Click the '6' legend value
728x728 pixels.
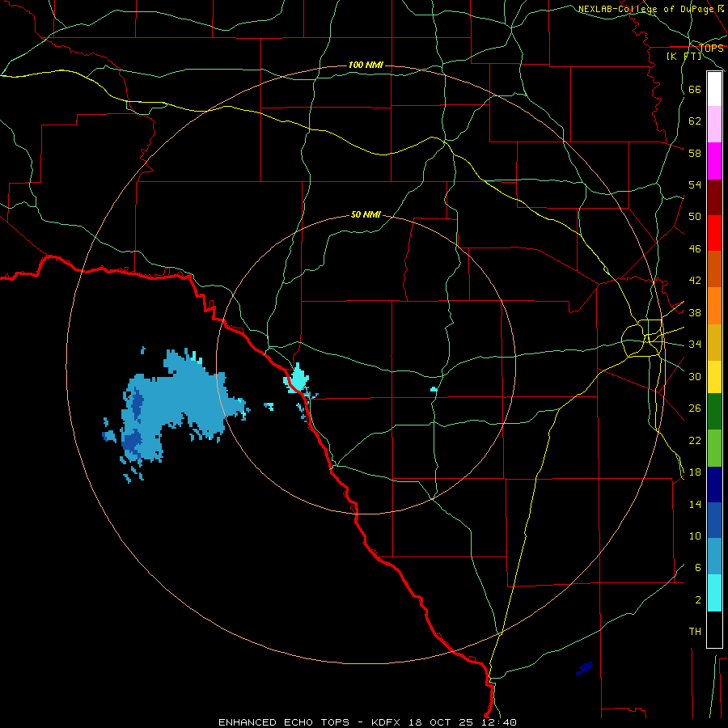point(698,568)
